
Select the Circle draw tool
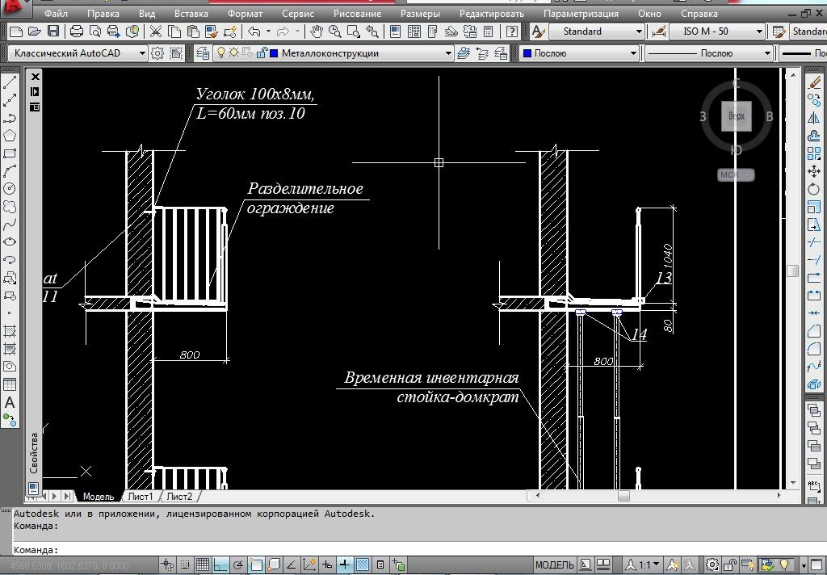tap(9, 188)
